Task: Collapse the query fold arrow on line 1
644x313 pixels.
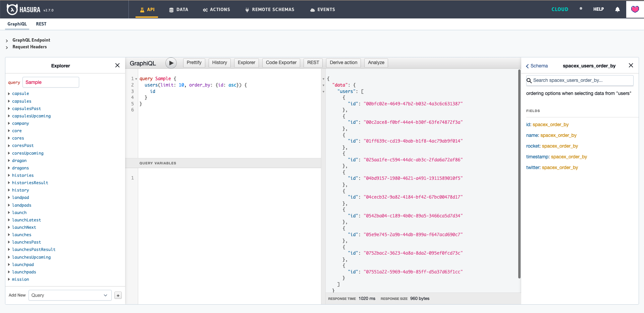Action: tap(136, 79)
